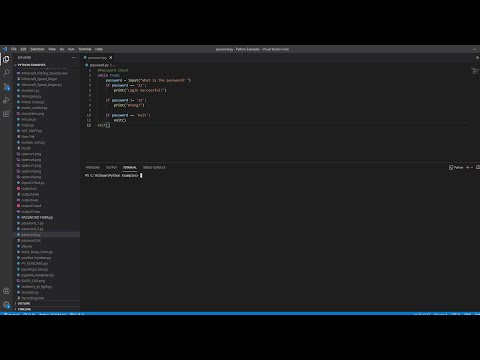
Task: Click the editor minimap
Action: point(475,71)
